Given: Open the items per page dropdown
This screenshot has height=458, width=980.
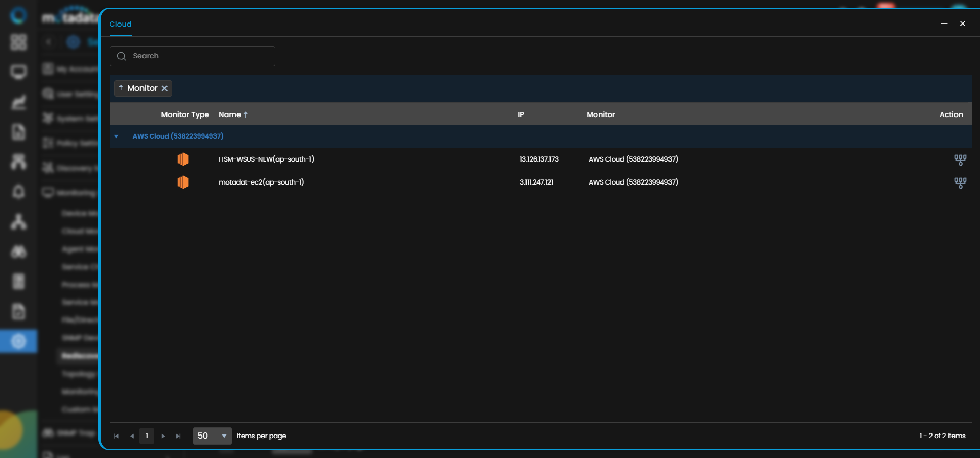Looking at the screenshot, I should point(212,436).
